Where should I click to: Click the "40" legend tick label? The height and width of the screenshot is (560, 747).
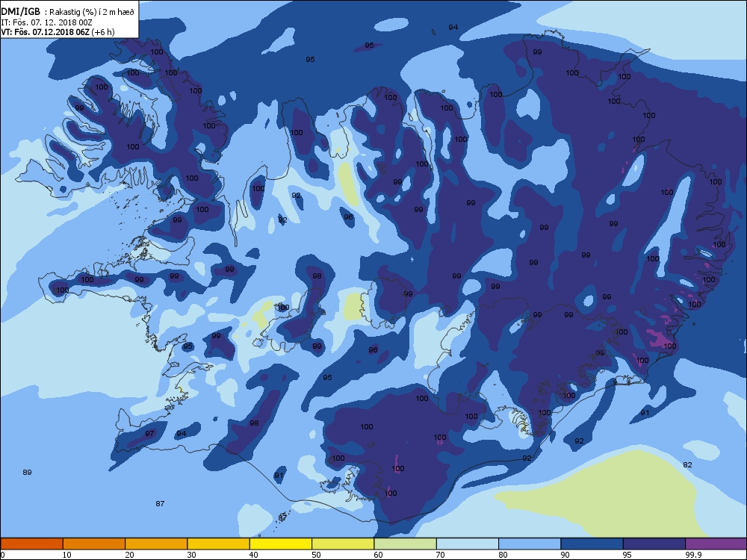[254, 555]
